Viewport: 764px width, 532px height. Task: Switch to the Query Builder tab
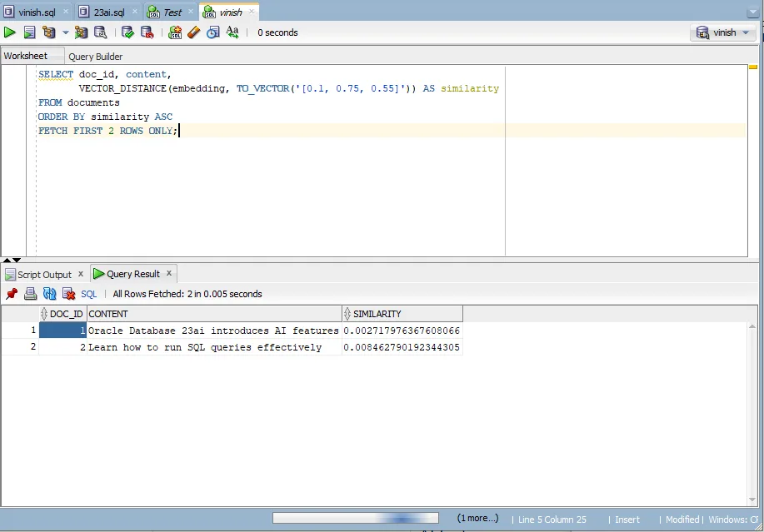tap(96, 57)
